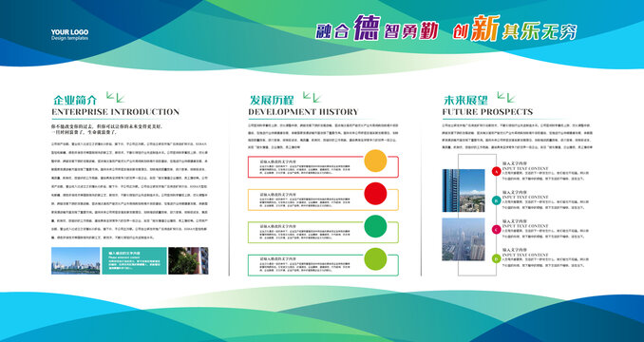Image resolution: width=644 pixels, height=342 pixels.
Task: Click the light green timeline circle
Action: [375, 259]
